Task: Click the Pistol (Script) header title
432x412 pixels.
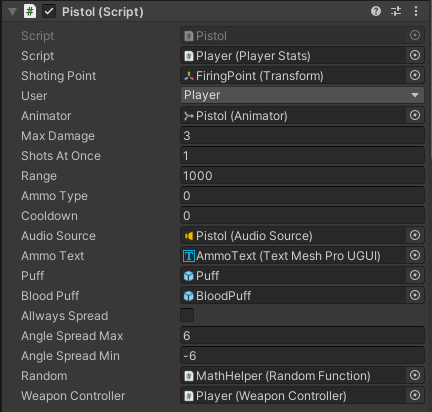Action: coord(103,12)
